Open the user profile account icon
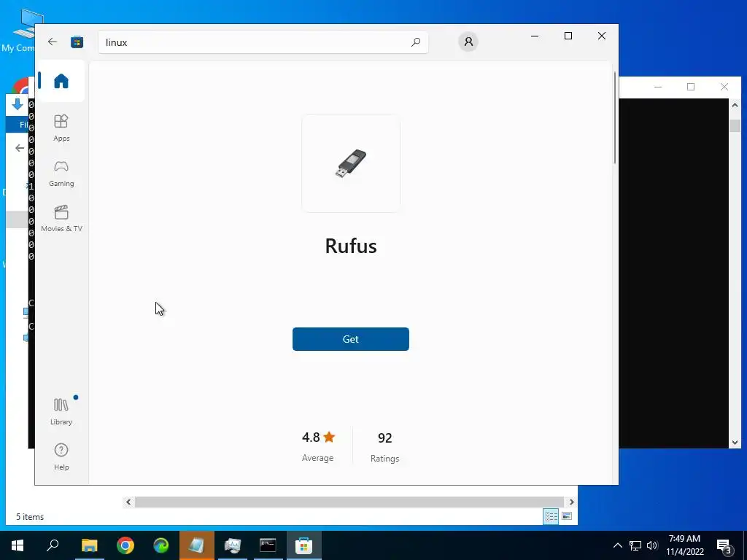This screenshot has height=560, width=747. tap(468, 42)
